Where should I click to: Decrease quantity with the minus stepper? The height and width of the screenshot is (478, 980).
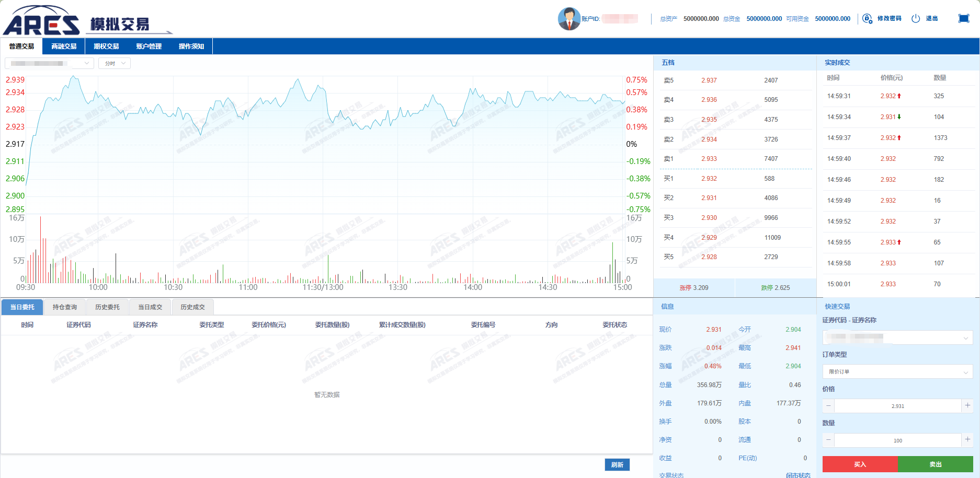pos(828,440)
